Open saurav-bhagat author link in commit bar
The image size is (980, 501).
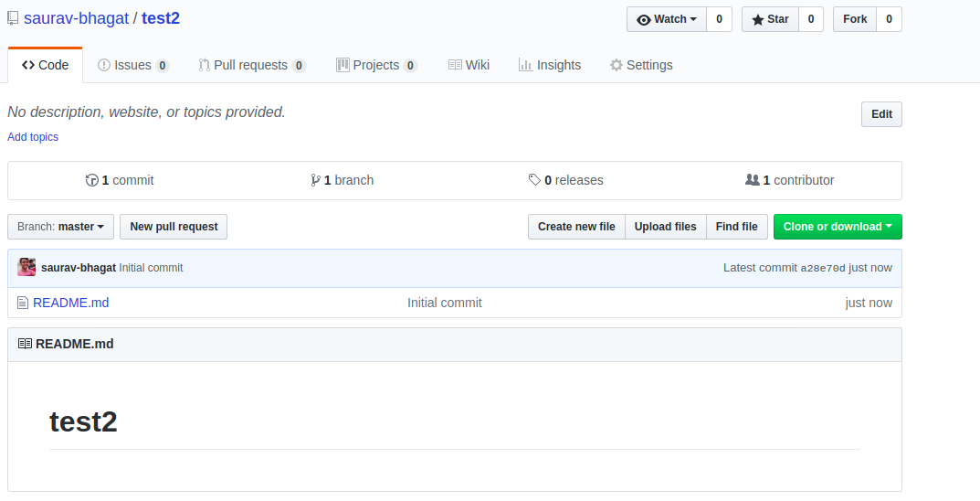tap(79, 268)
